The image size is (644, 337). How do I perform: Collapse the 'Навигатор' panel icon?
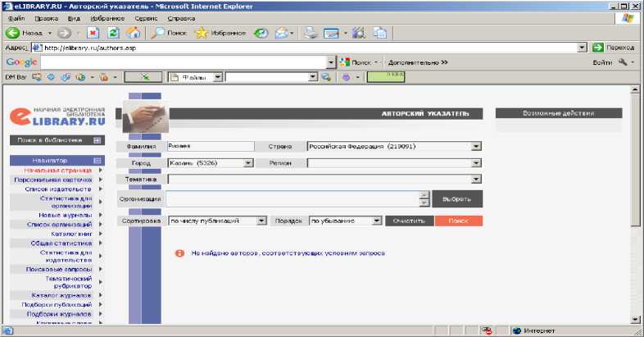(97, 161)
